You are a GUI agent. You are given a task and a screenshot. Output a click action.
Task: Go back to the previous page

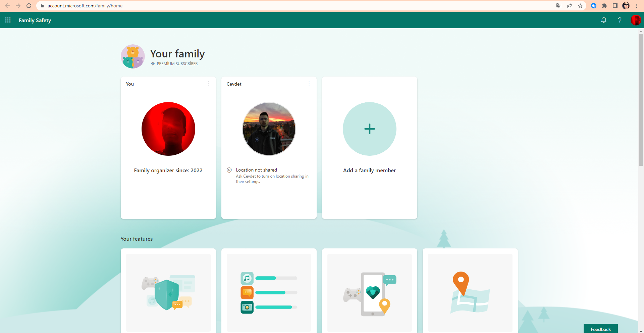pos(7,6)
